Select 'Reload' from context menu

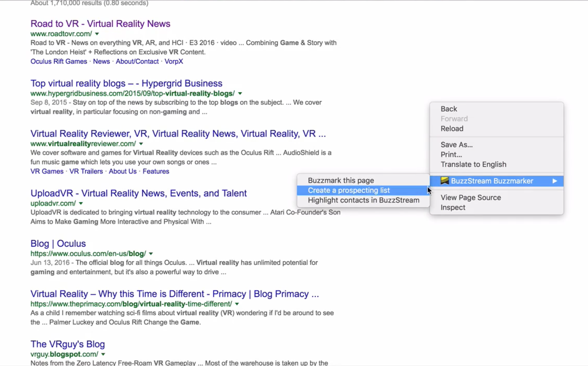452,128
